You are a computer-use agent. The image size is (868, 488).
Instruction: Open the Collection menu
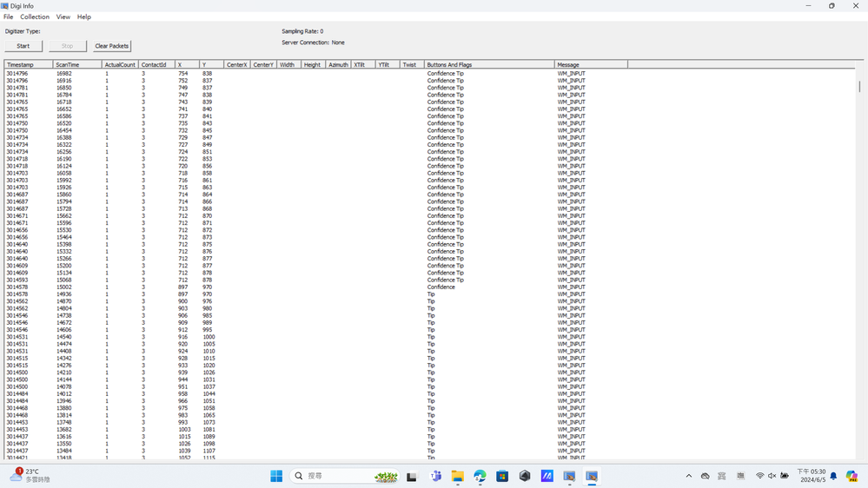pyautogui.click(x=35, y=16)
